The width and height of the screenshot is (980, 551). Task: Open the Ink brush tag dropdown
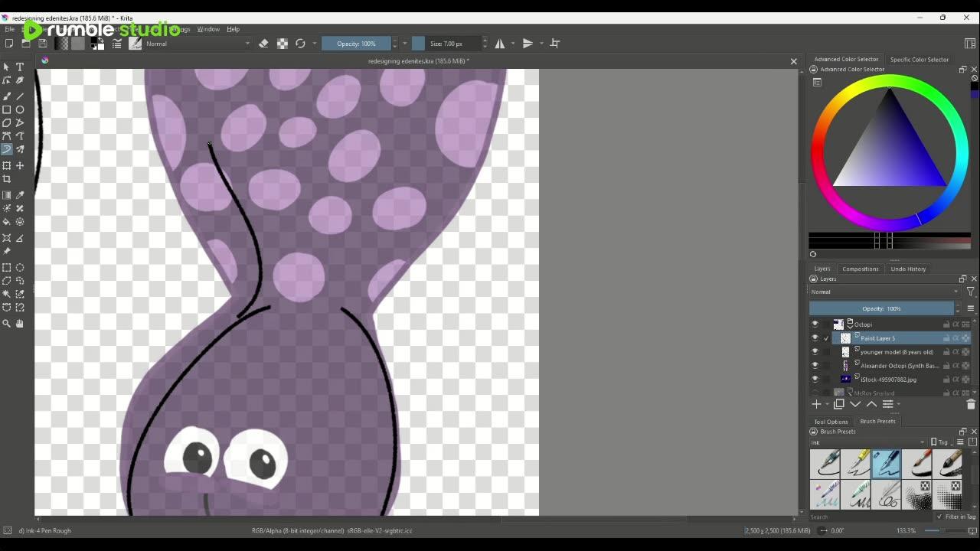coord(868,442)
